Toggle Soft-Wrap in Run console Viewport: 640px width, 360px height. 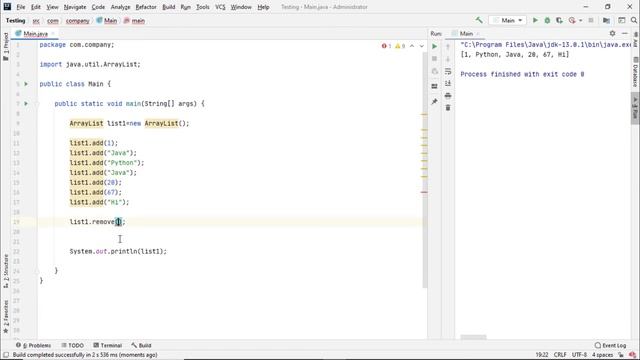click(x=448, y=71)
